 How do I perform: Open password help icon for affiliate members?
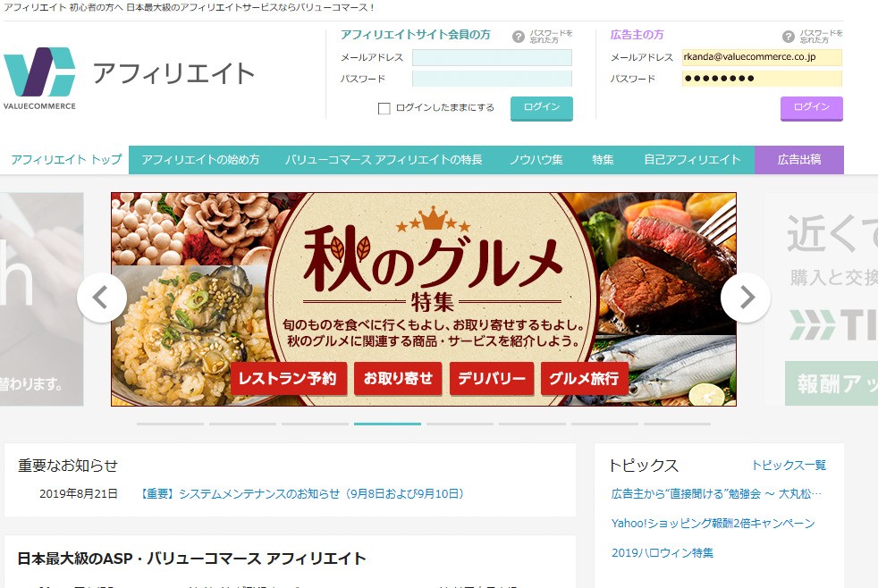pos(519,37)
